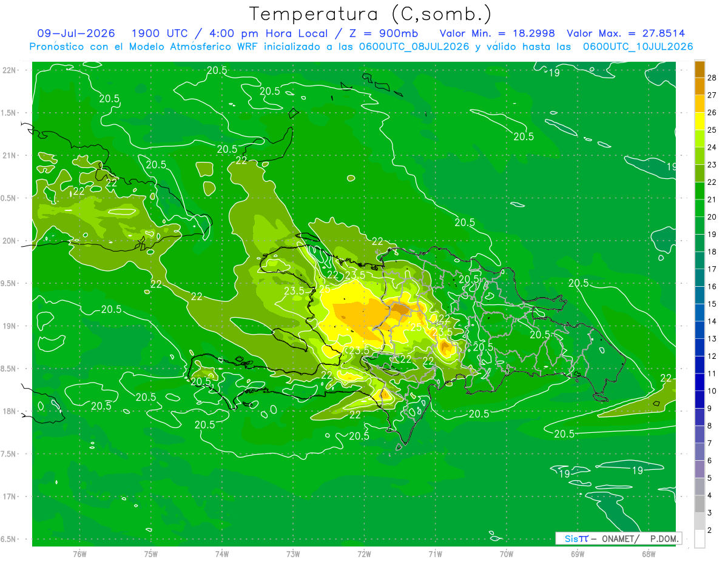Pick the teal colorbar segment between 17 and 18
This screenshot has height=562, width=728.
click(x=699, y=260)
